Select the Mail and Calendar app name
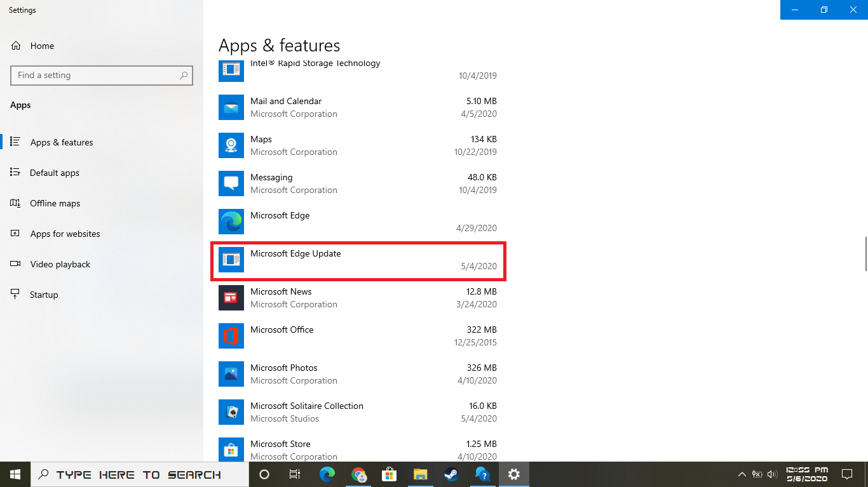 point(286,101)
